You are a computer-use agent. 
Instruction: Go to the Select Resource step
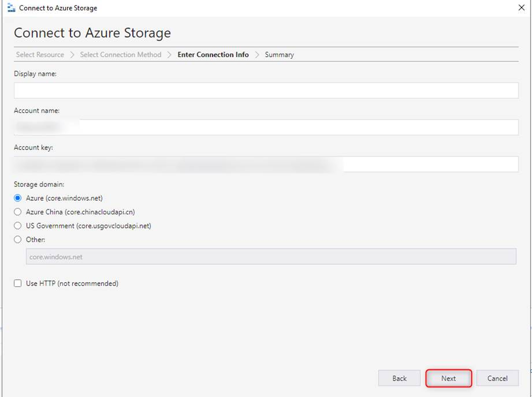(x=40, y=55)
